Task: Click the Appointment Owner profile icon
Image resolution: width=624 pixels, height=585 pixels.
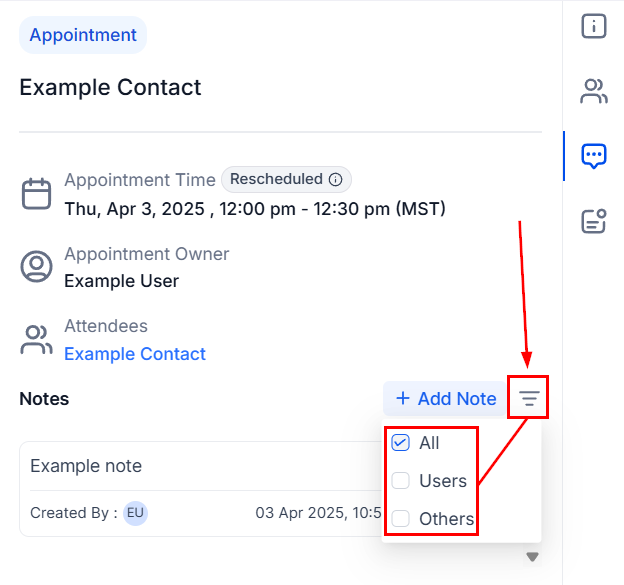Action: [36, 266]
